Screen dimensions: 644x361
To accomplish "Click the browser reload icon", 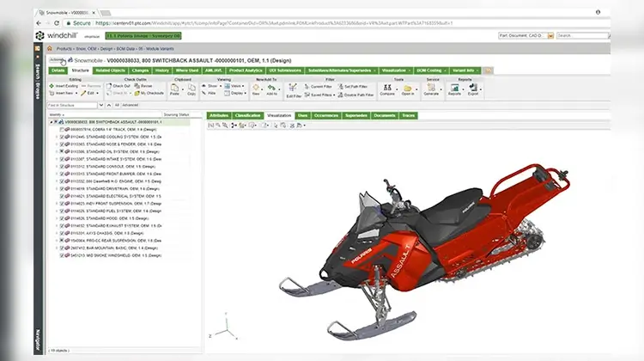I will pyautogui.click(x=57, y=23).
